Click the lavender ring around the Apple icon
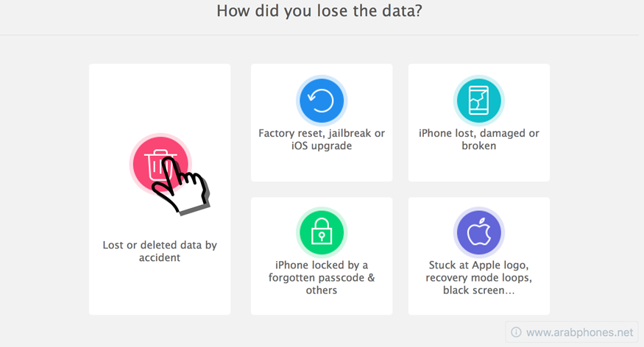The height and width of the screenshot is (347, 644). click(455, 232)
